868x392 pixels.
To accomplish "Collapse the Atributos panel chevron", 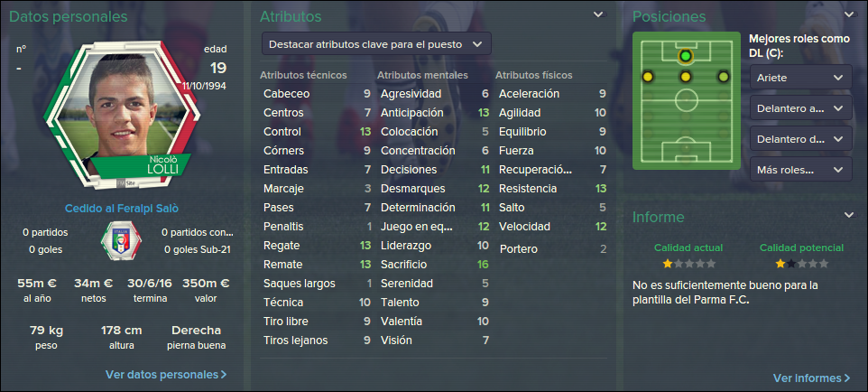I will click(x=598, y=14).
